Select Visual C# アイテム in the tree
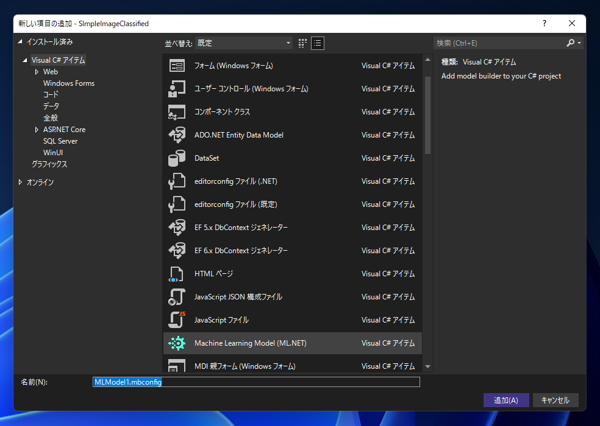The image size is (600, 426). (58, 60)
